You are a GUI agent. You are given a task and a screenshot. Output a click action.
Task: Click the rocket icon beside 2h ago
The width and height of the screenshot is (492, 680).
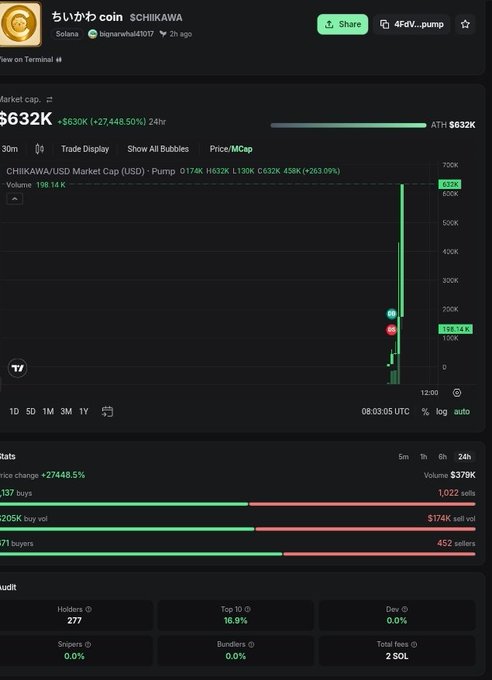click(163, 34)
